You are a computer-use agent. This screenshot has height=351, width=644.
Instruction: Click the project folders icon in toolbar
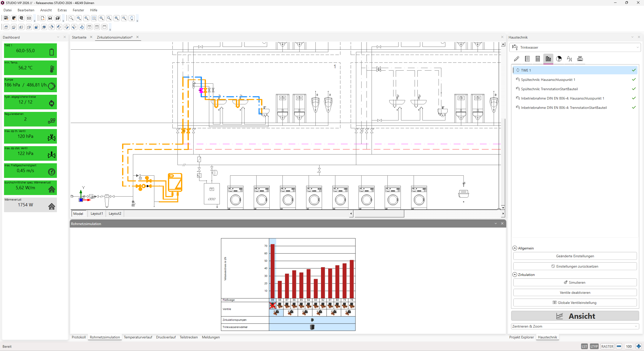pyautogui.click(x=6, y=18)
